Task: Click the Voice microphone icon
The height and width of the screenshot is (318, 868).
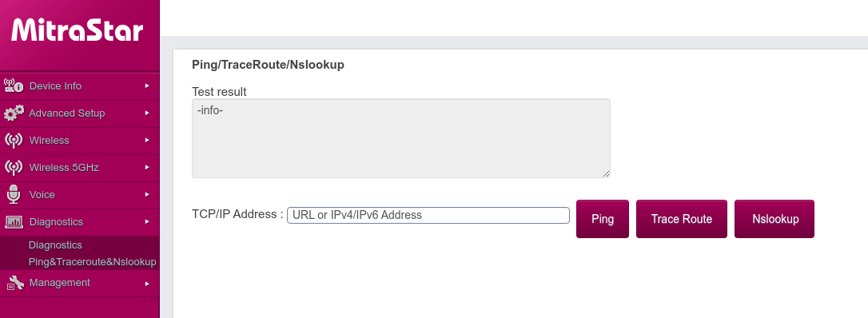Action: pyautogui.click(x=14, y=195)
